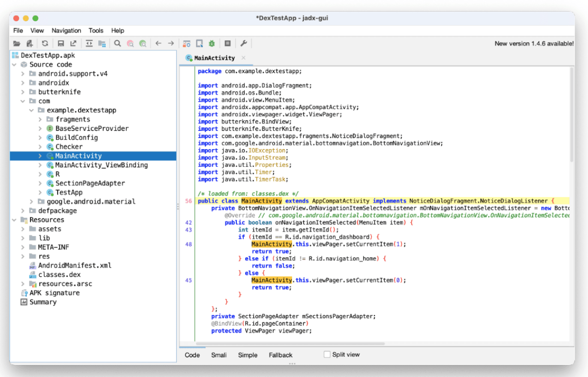Open the Tools menu
The height and width of the screenshot is (377, 588).
tap(96, 30)
